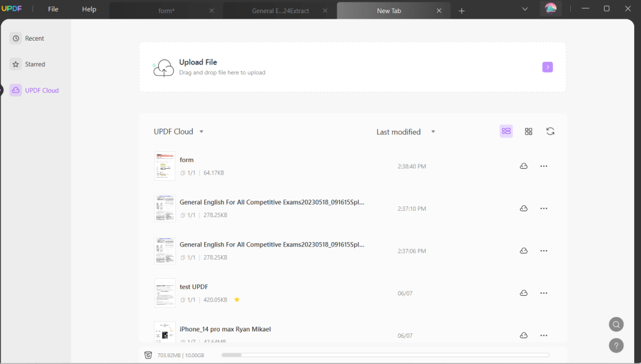Close the New Tab tab
641x364 pixels.
click(x=439, y=11)
